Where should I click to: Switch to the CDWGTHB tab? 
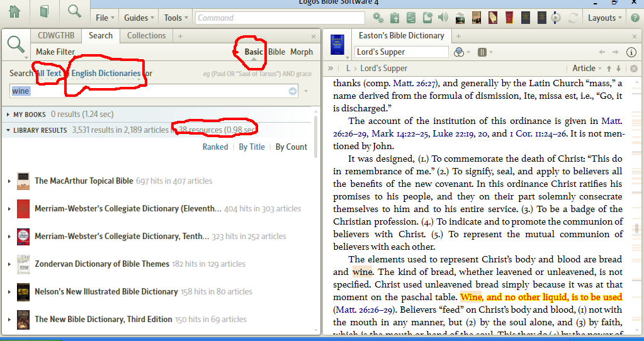[56, 36]
